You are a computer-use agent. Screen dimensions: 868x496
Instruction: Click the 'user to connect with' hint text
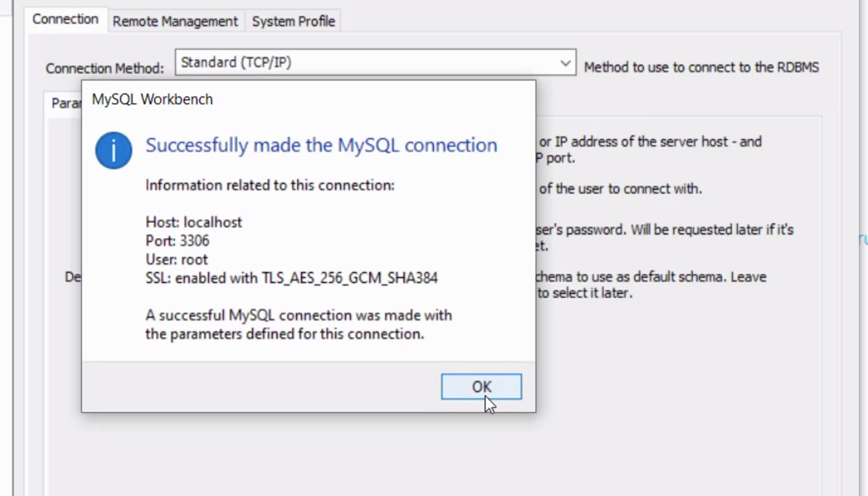pyautogui.click(x=620, y=189)
